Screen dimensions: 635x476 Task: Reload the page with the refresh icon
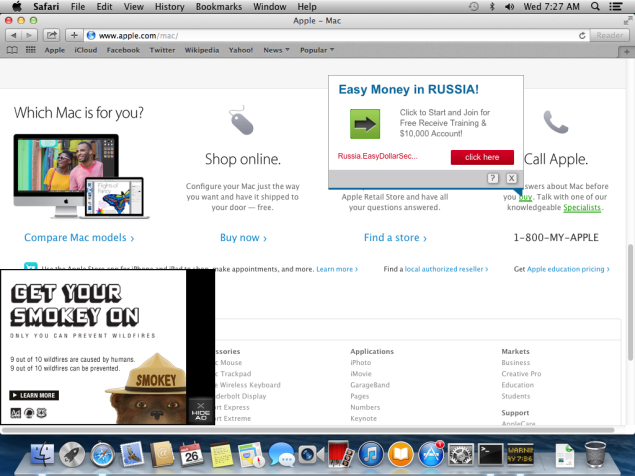click(582, 36)
